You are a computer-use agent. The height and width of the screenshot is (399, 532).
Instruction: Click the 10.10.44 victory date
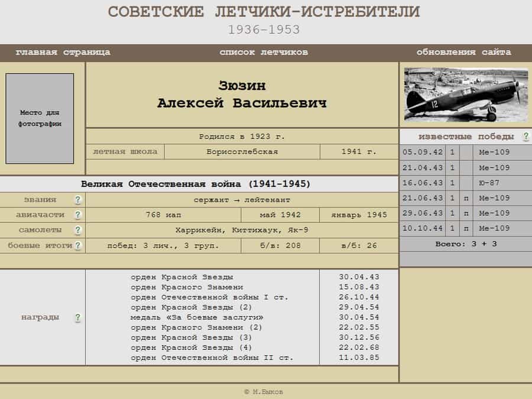[423, 228]
